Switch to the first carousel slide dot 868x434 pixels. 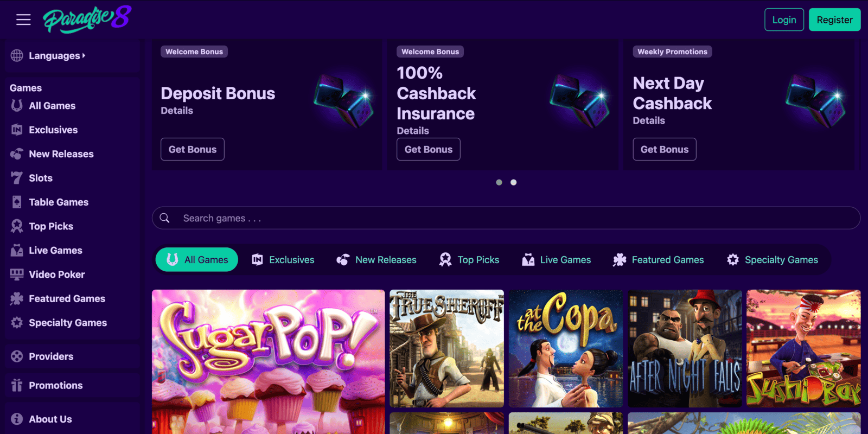[499, 182]
